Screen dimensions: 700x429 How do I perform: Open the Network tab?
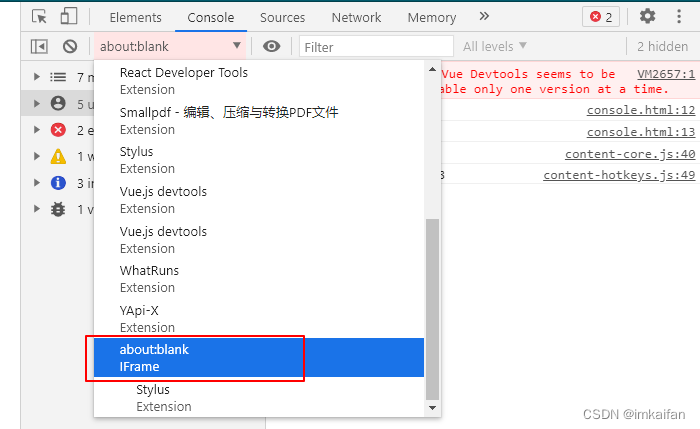[356, 17]
